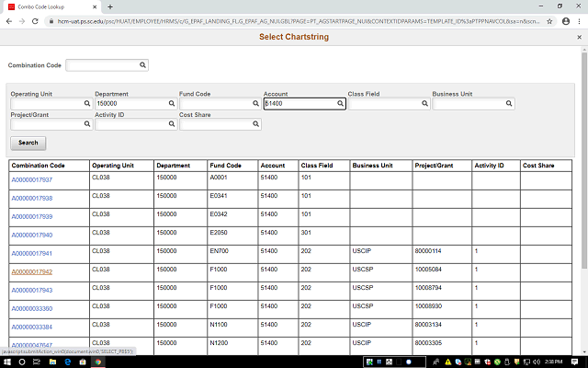Open the Department lookup magnifier
Viewport: 588px width, 368px height.
[172, 103]
